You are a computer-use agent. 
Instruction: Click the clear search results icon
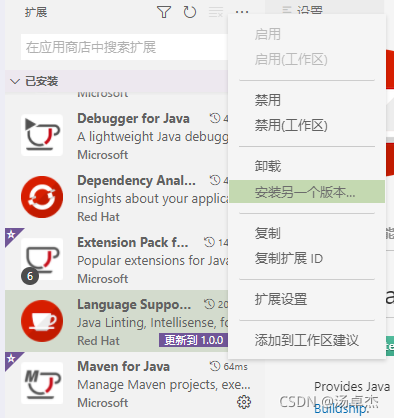[x=216, y=12]
